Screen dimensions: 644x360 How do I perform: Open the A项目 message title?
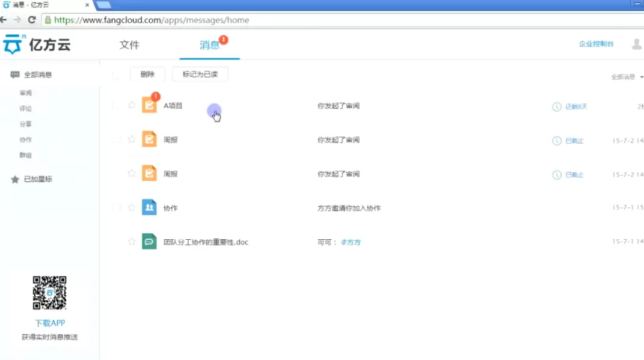pyautogui.click(x=173, y=106)
